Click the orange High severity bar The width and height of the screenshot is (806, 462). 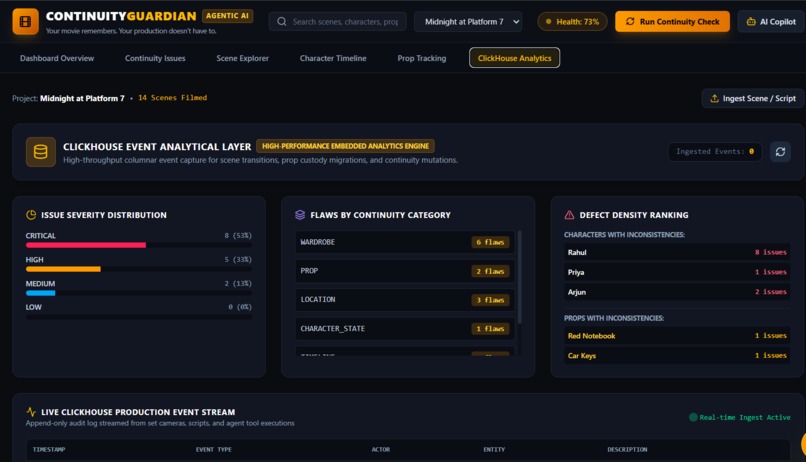pyautogui.click(x=63, y=269)
